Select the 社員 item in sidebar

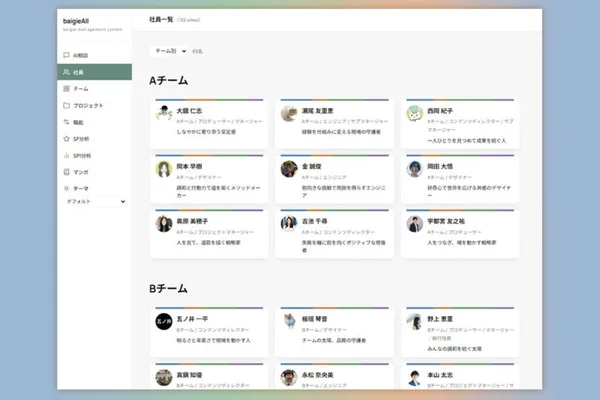pos(95,72)
